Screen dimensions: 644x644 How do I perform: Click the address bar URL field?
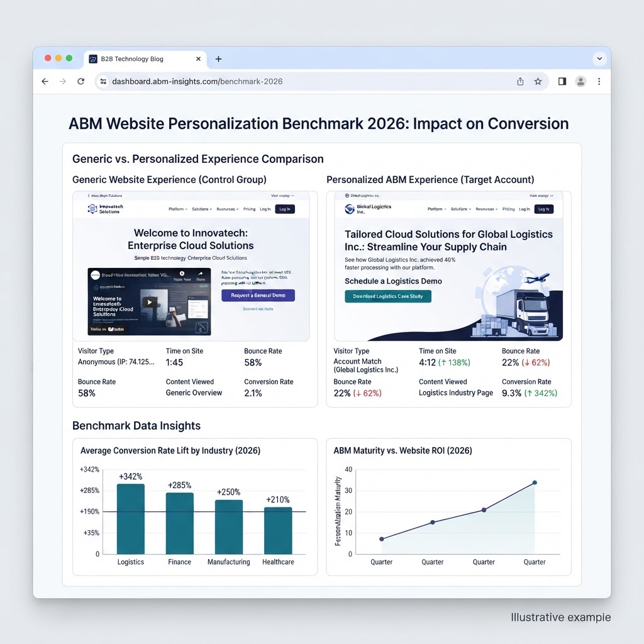321,81
